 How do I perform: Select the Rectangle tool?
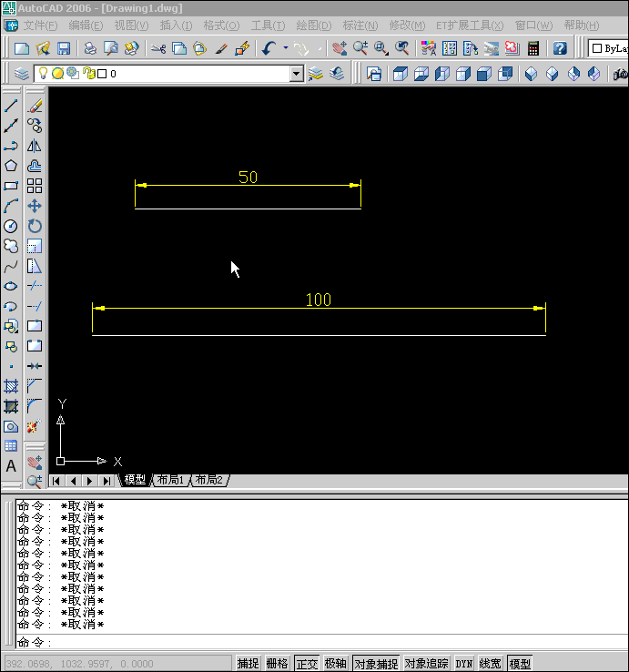tap(11, 186)
